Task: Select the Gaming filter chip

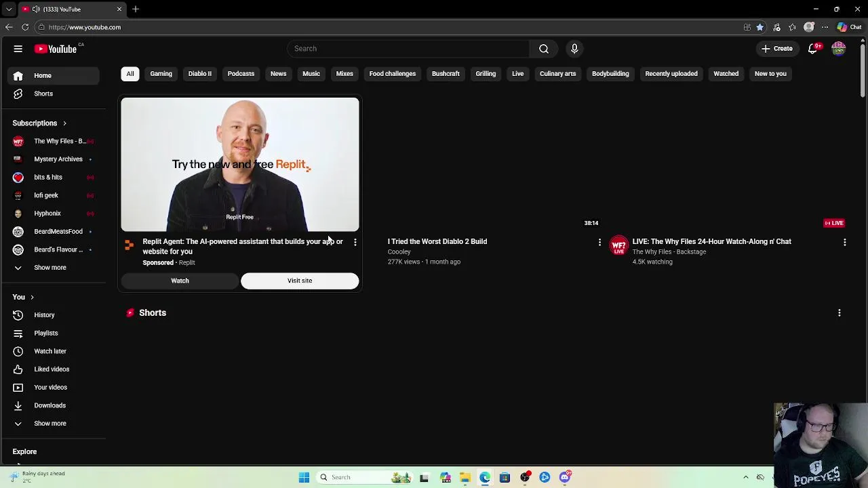Action: [161, 74]
